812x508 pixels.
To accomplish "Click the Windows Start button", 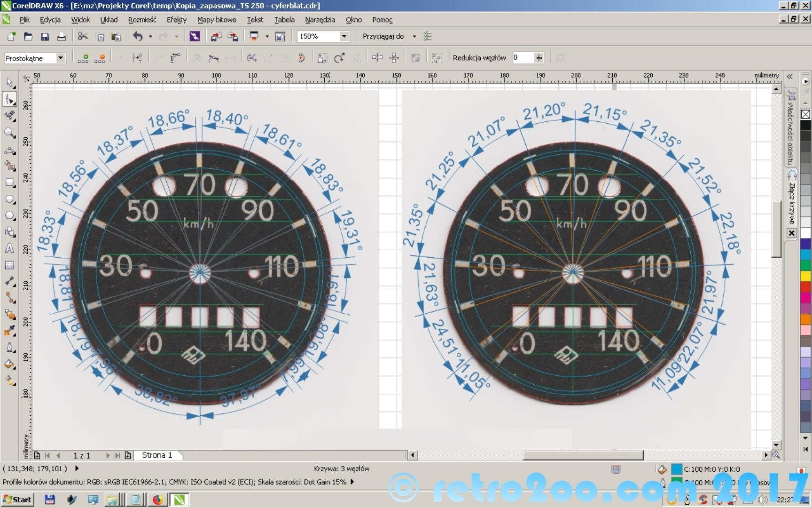I will pyautogui.click(x=18, y=500).
